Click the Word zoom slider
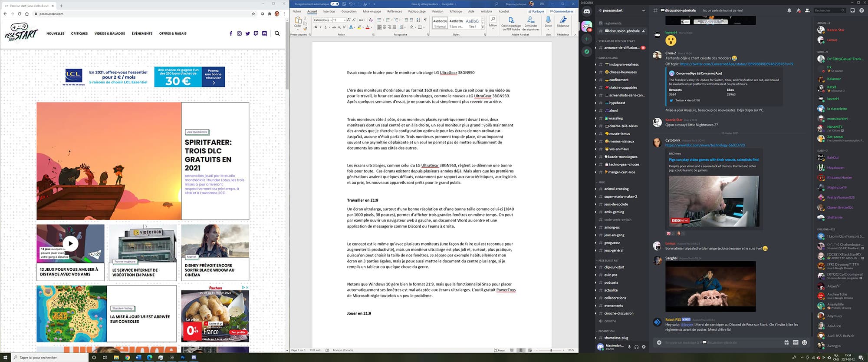Screen dimensions: 868x362 point(551,350)
